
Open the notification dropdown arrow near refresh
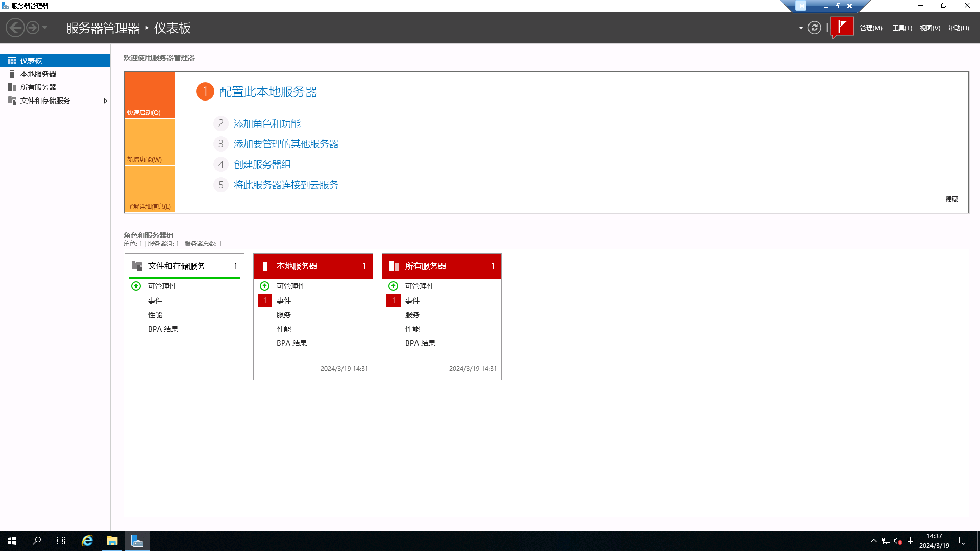click(x=800, y=28)
